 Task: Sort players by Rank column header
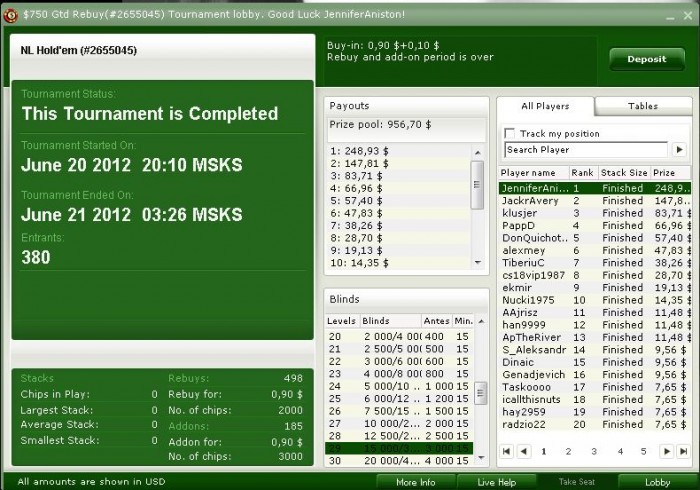pos(583,173)
